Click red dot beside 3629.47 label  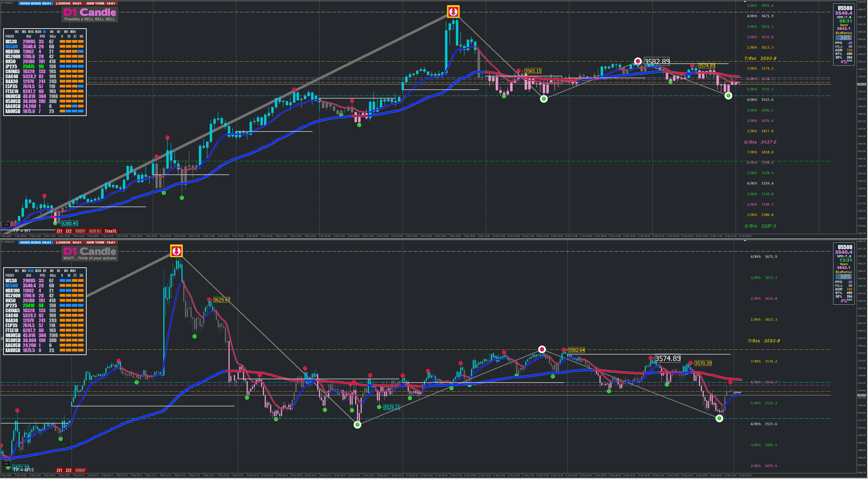coord(209,299)
